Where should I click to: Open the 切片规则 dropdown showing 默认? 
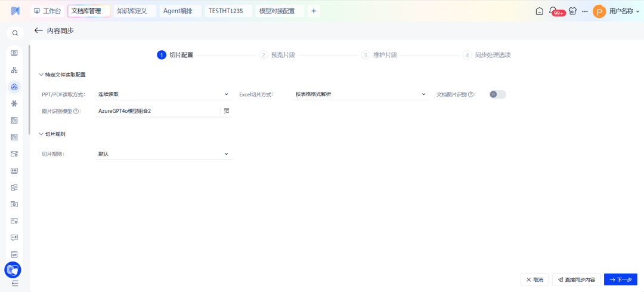163,154
